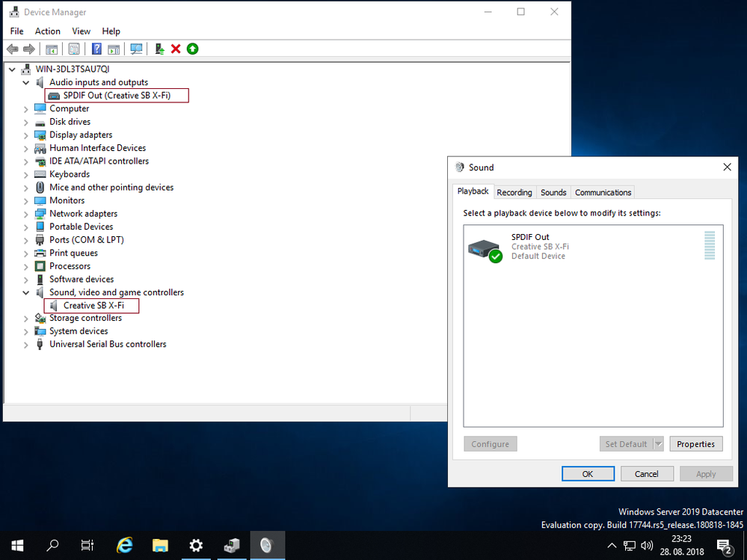Click Universal Serial Bus controllers icon

coord(40,344)
